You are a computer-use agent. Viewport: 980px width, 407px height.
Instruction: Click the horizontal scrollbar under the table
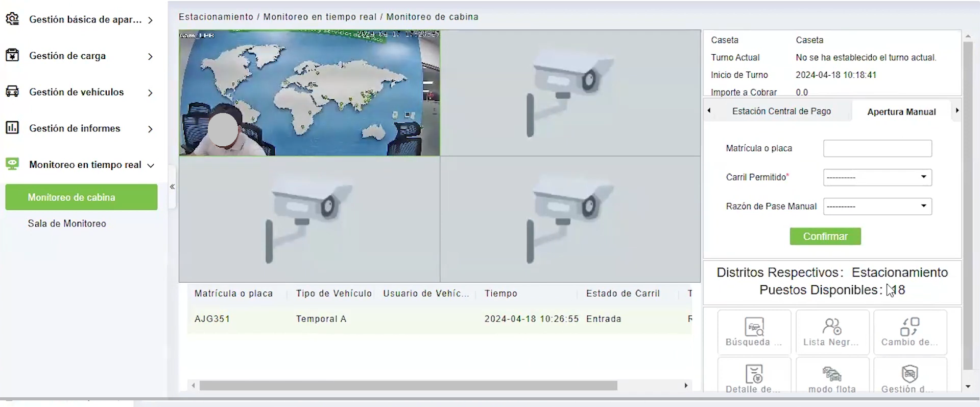click(x=408, y=386)
